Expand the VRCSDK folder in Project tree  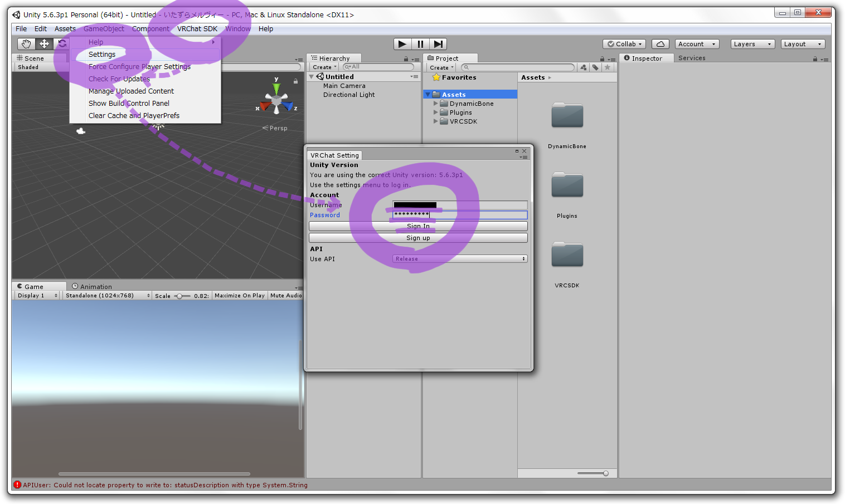coord(436,121)
